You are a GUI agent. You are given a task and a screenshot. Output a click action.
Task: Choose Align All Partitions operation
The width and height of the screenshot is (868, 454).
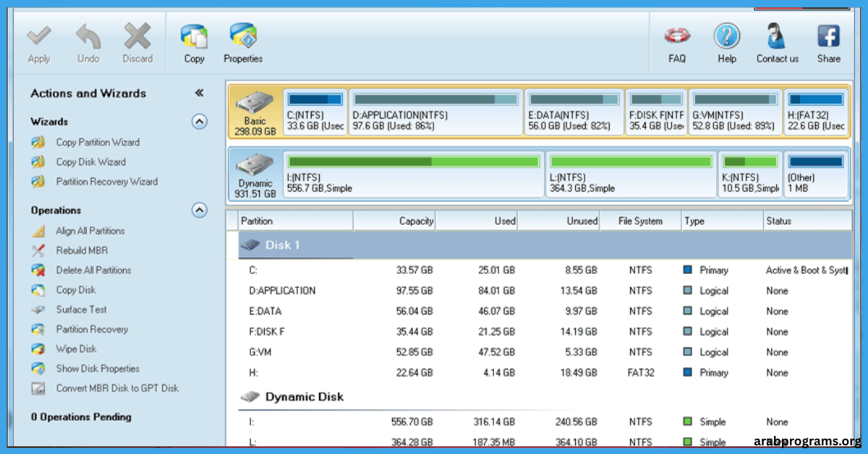[x=90, y=231]
